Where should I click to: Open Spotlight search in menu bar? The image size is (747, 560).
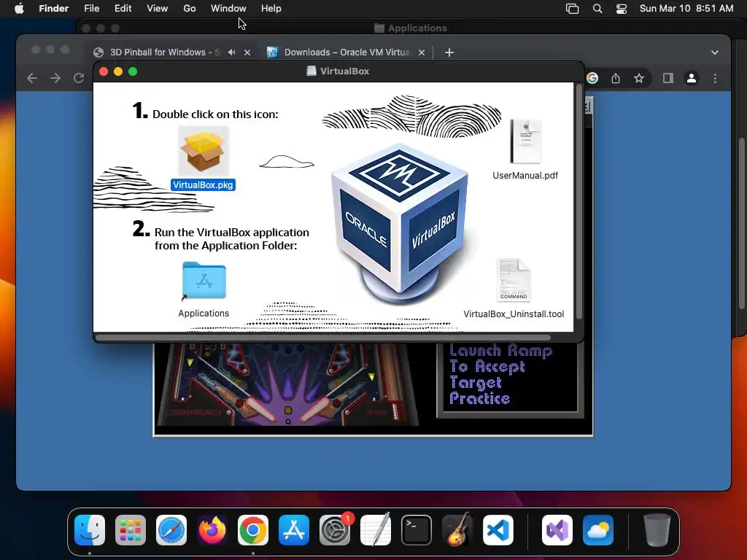click(597, 9)
